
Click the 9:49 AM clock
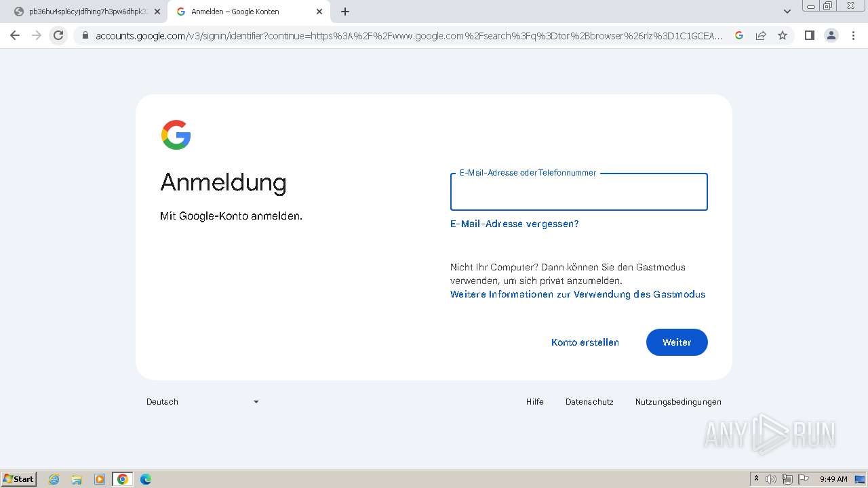pos(833,479)
